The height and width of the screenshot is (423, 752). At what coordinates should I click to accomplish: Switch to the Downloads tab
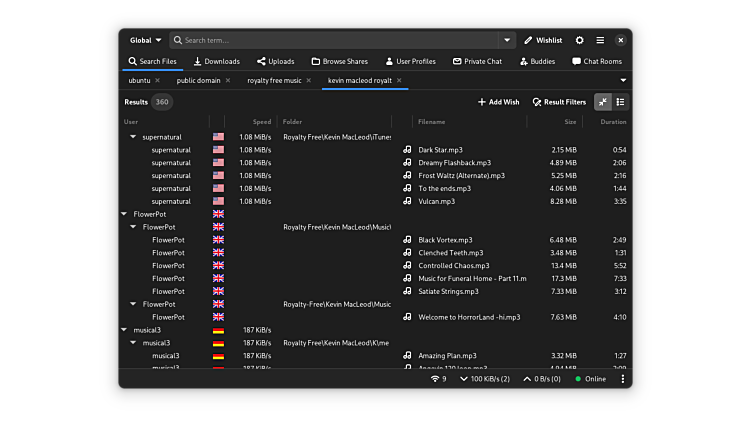pyautogui.click(x=216, y=61)
